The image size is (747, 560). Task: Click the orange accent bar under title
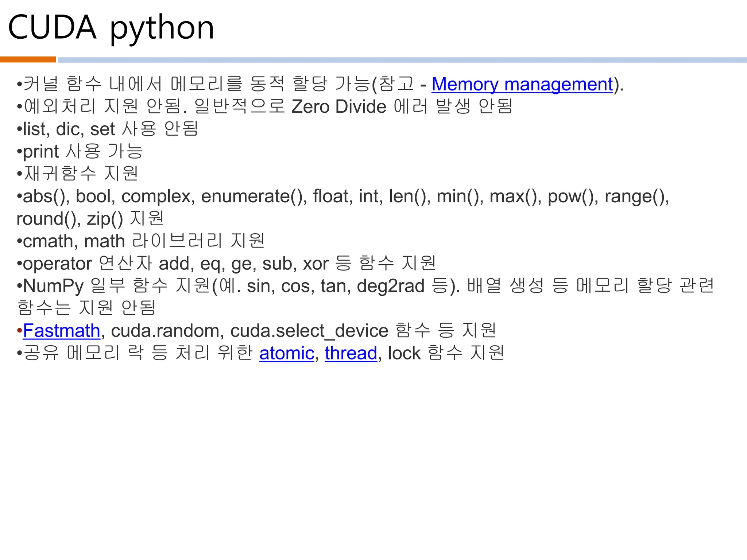[28, 59]
